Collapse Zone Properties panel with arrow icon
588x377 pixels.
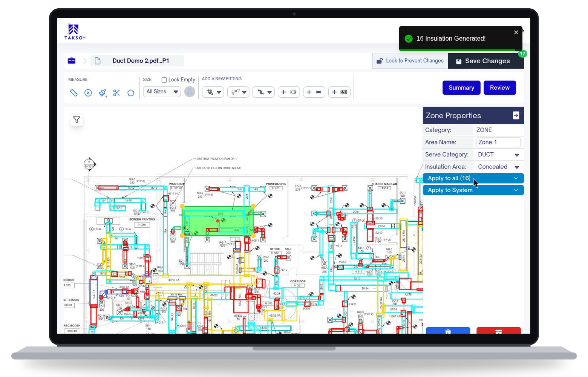(x=516, y=115)
